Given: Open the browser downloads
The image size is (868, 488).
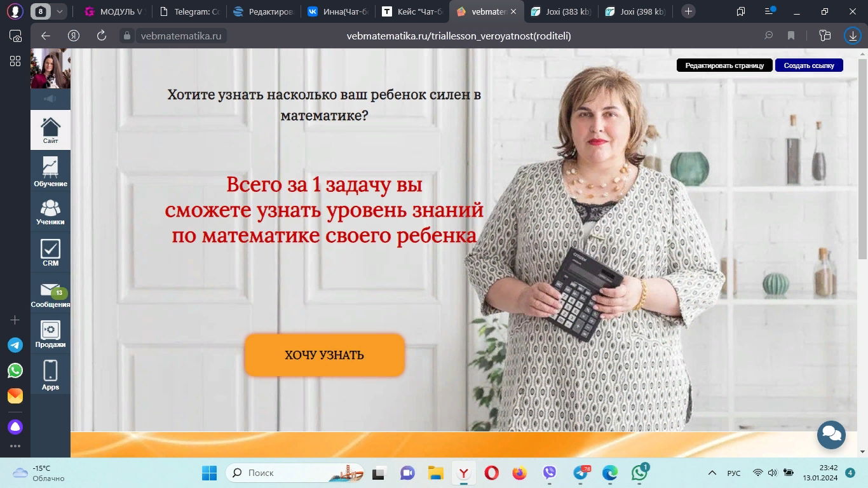Looking at the screenshot, I should [853, 36].
